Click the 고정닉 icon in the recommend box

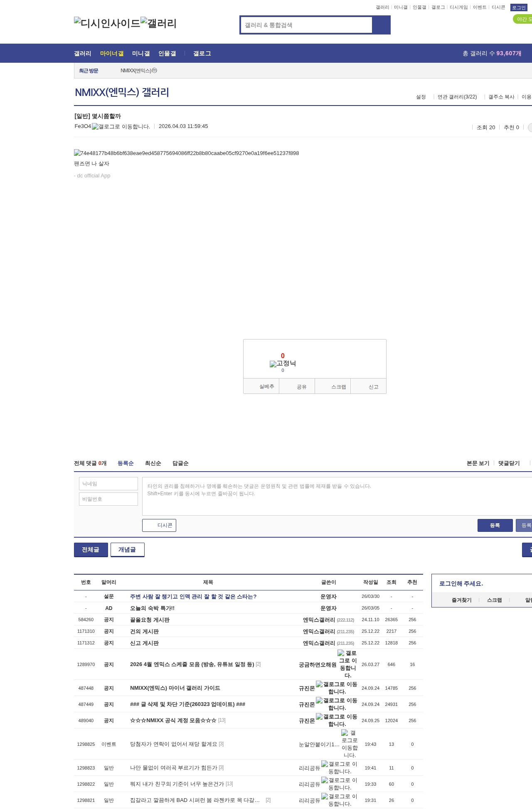[283, 364]
